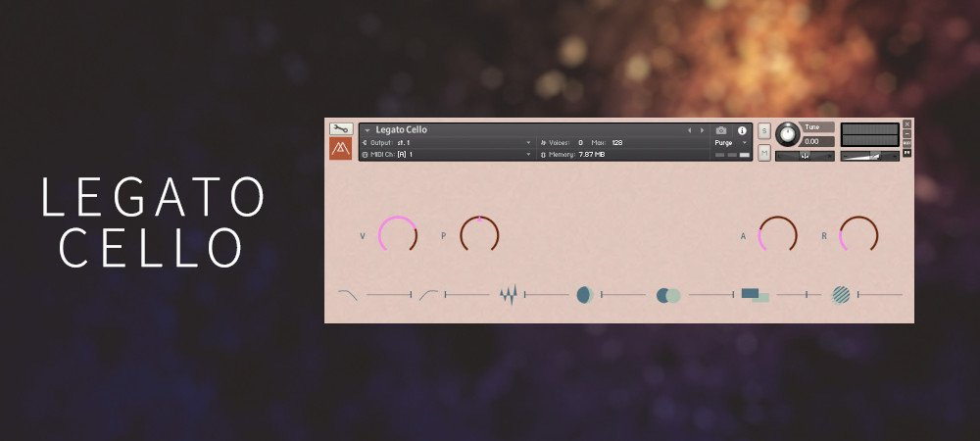Click the stereo level meter display
Screen dimensions: 980x441
coord(870,134)
